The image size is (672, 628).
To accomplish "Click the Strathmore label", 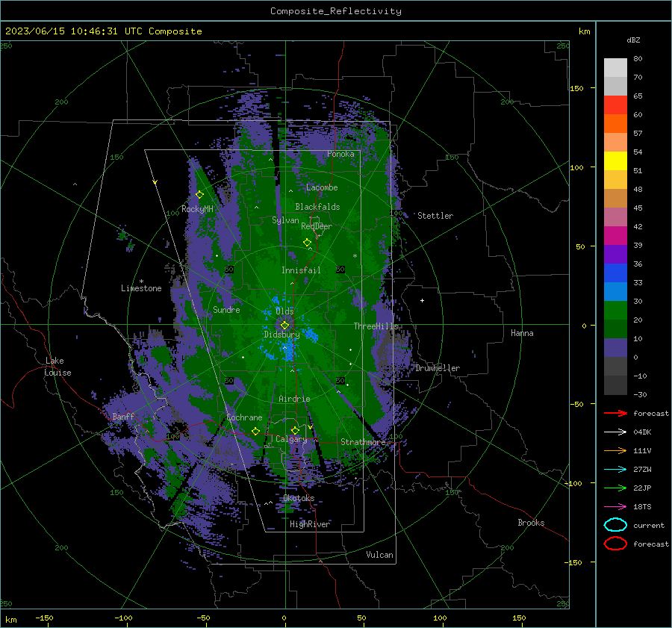I will pos(363,442).
